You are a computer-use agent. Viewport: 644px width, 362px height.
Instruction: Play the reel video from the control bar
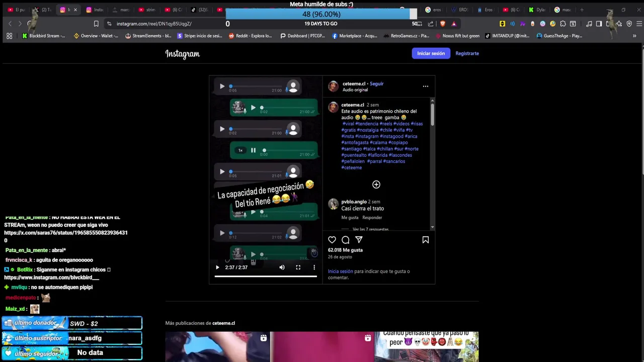tap(217, 267)
